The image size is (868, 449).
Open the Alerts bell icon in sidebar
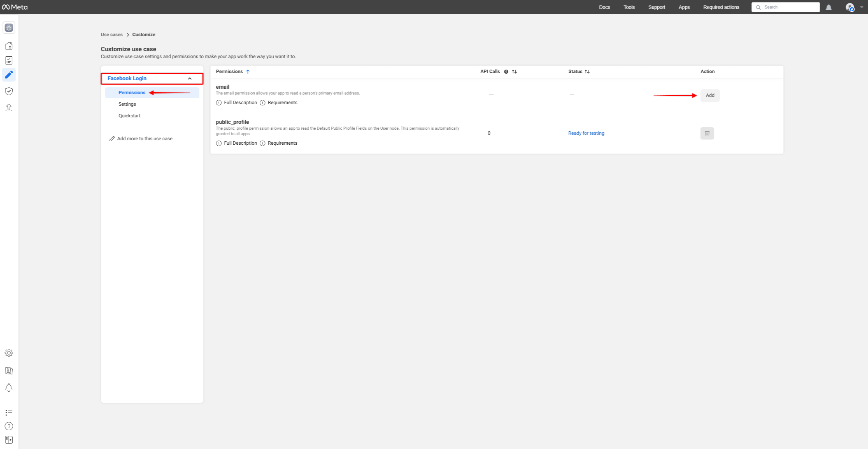click(9, 388)
